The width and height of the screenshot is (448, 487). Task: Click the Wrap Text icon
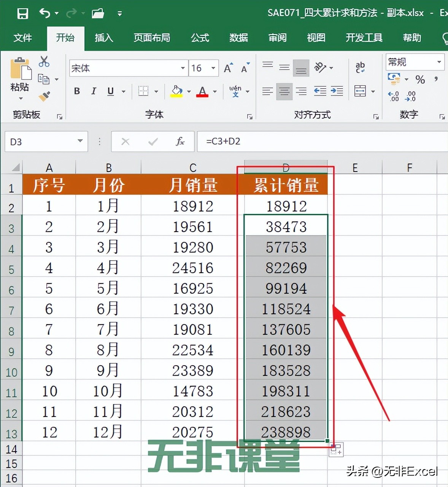click(x=360, y=68)
